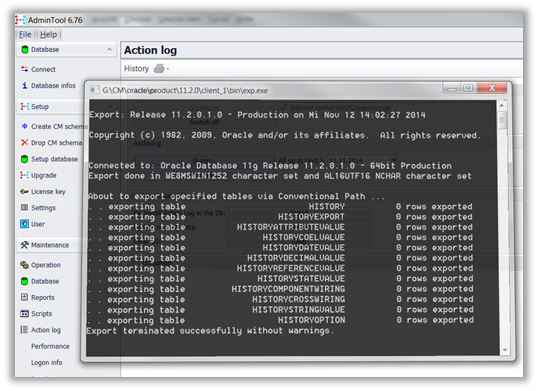Click the console scrollbar up arrow

(x=502, y=105)
